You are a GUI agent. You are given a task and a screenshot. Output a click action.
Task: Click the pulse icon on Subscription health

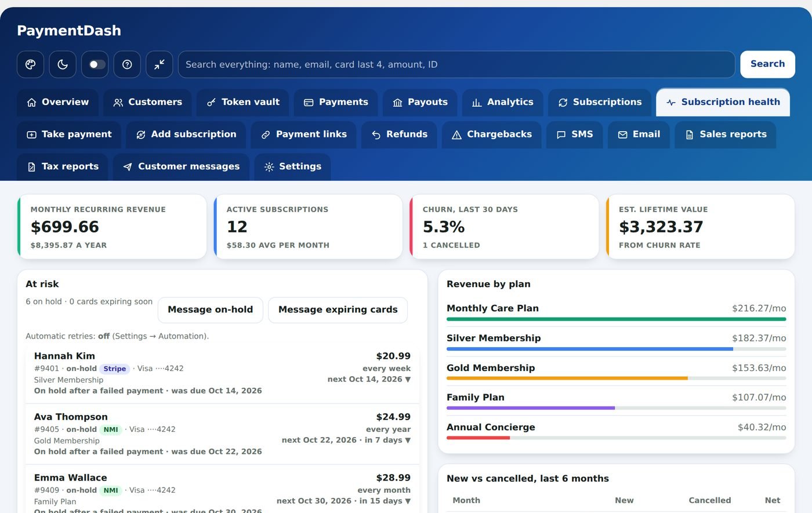pos(671,103)
